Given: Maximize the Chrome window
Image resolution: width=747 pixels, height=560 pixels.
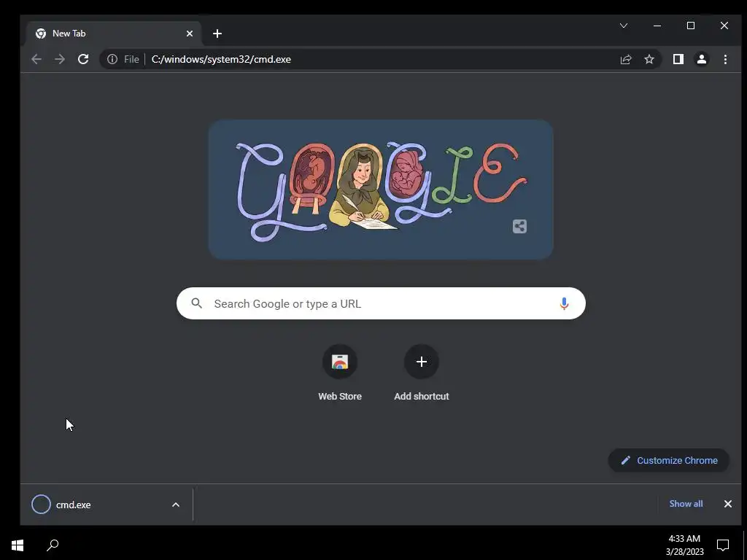Looking at the screenshot, I should click(x=690, y=26).
